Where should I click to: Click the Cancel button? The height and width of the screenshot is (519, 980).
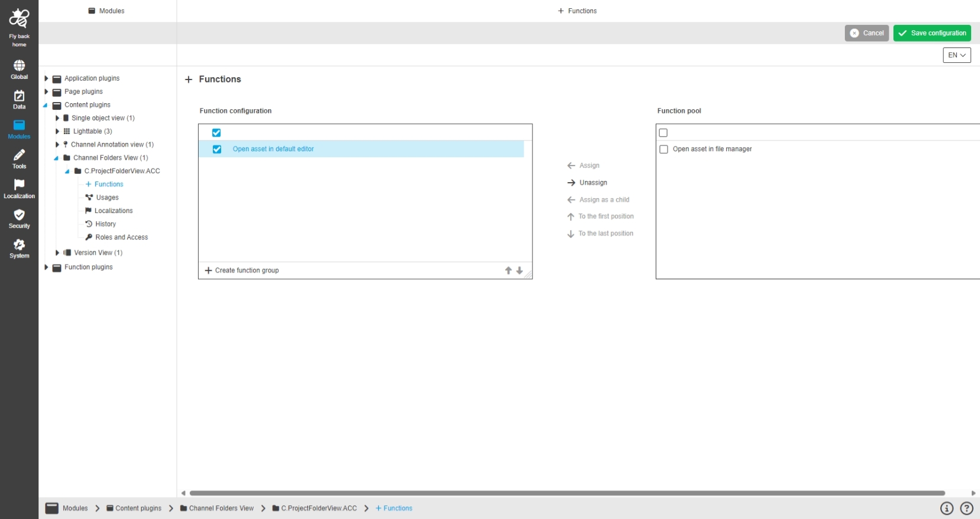coord(867,33)
